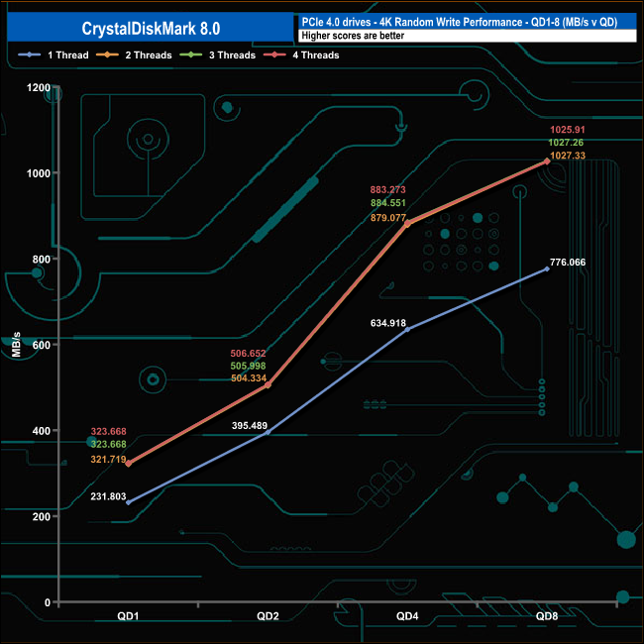Screen dimensions: 644x644
Task: Click the CrystalDiskMark 8.0 title
Action: click(151, 29)
